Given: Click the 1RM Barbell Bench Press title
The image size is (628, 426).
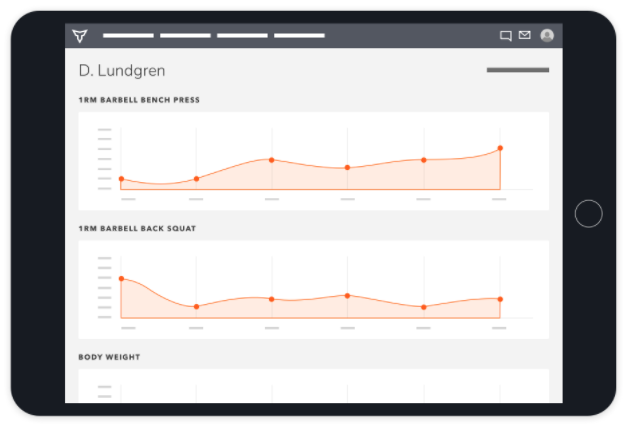Looking at the screenshot, I should [x=139, y=100].
